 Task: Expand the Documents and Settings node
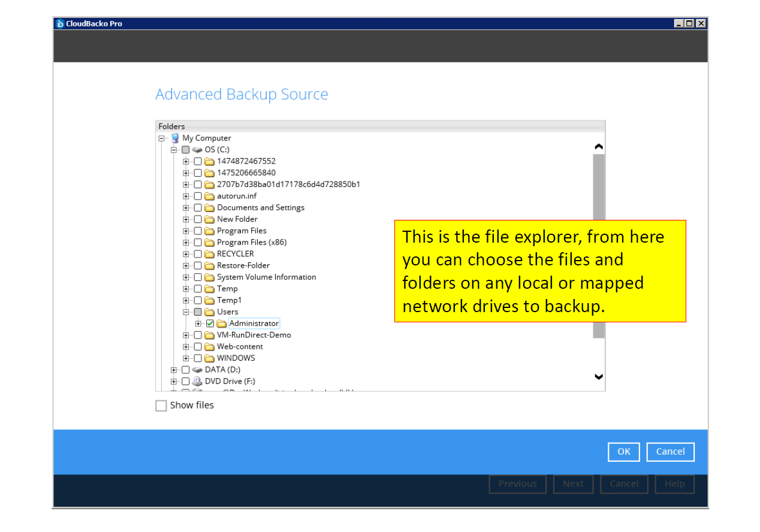(x=186, y=207)
